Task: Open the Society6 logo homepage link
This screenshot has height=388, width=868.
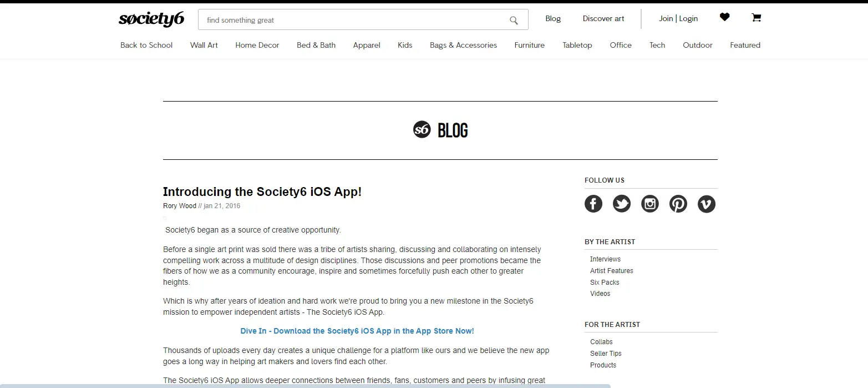Action: click(151, 19)
